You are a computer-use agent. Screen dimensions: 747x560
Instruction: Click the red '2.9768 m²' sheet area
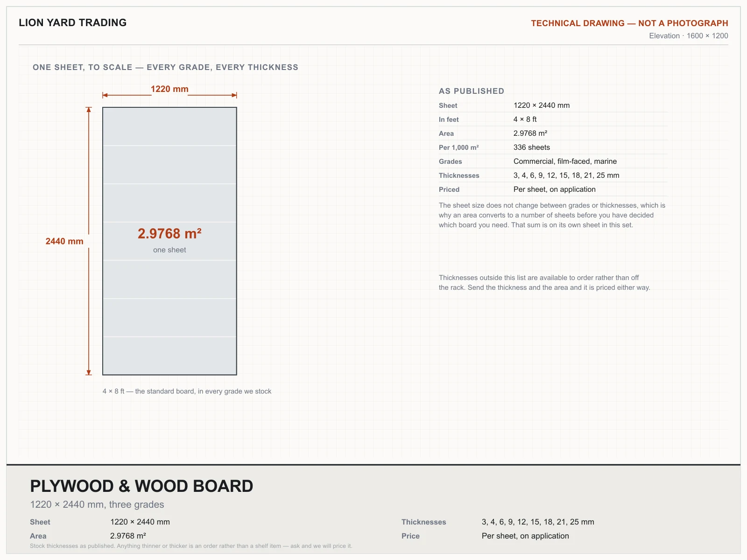tap(169, 233)
